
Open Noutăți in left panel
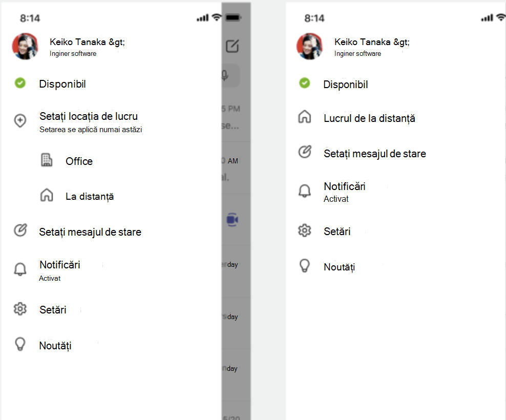click(55, 346)
